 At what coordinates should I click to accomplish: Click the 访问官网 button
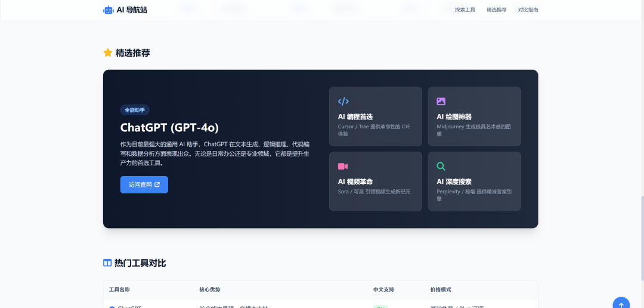click(x=144, y=184)
